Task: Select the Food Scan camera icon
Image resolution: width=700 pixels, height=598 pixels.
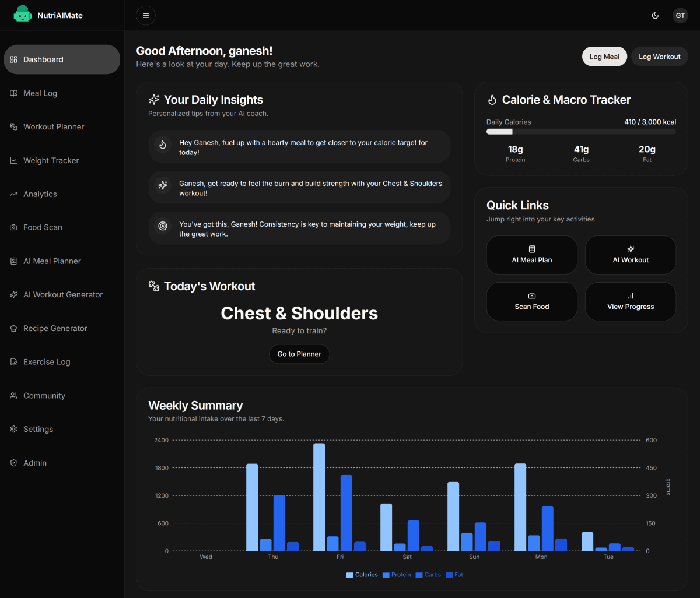Action: coord(13,227)
